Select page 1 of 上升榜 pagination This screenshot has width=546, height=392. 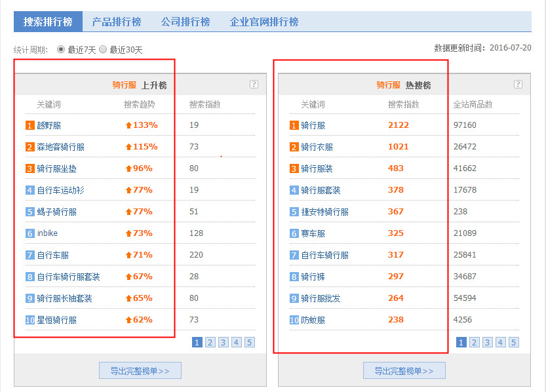click(x=197, y=342)
